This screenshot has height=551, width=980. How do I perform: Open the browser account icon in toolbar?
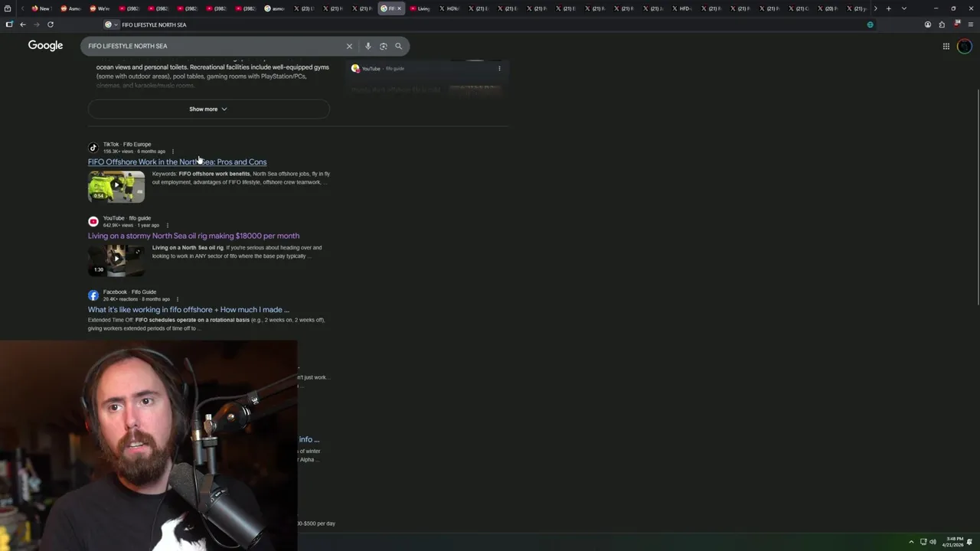tap(928, 24)
